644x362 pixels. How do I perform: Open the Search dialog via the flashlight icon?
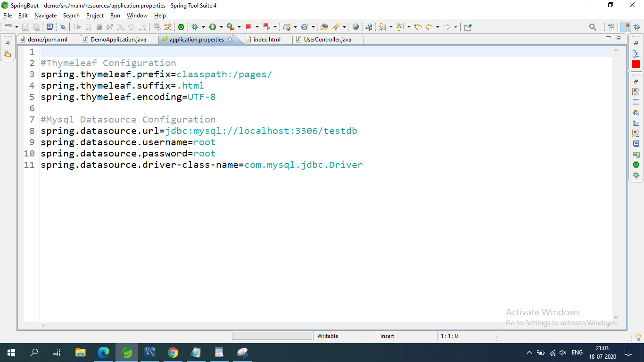(x=335, y=27)
